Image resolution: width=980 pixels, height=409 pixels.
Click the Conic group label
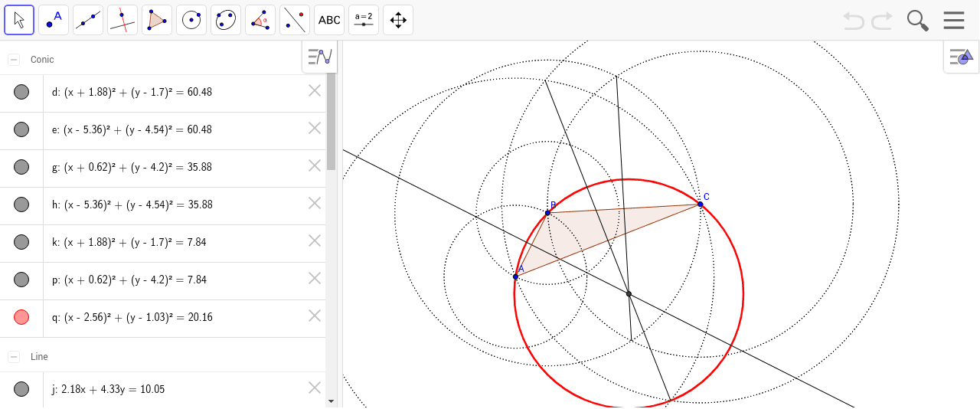click(x=42, y=59)
